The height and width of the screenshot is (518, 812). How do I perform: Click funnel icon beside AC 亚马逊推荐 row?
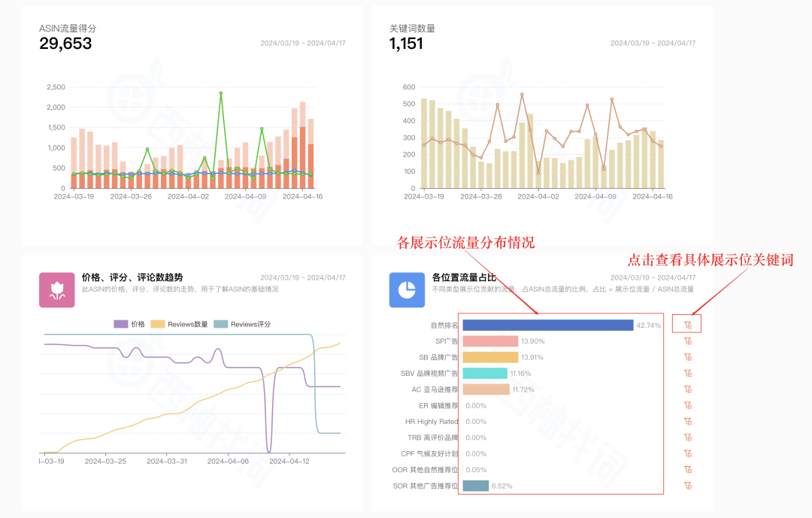point(688,389)
